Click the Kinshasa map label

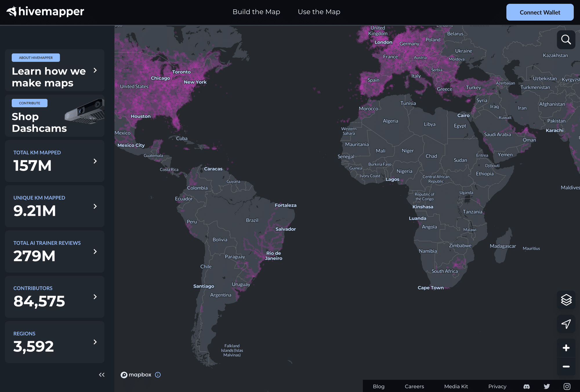click(x=423, y=207)
